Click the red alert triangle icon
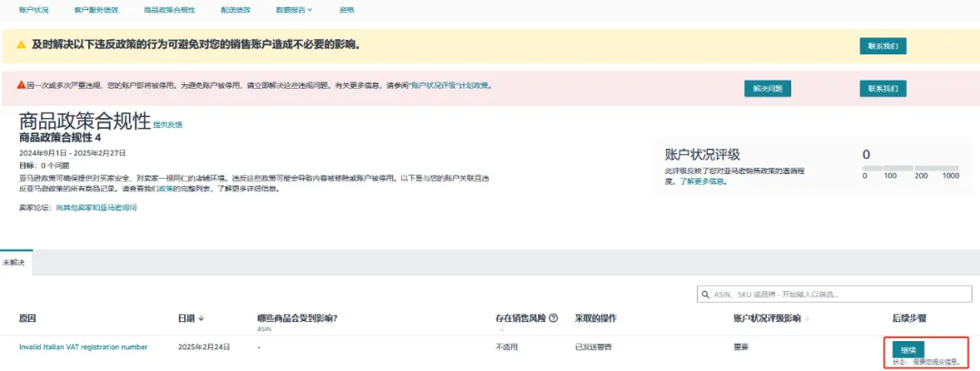Image resolution: width=980 pixels, height=371 pixels. tap(21, 85)
